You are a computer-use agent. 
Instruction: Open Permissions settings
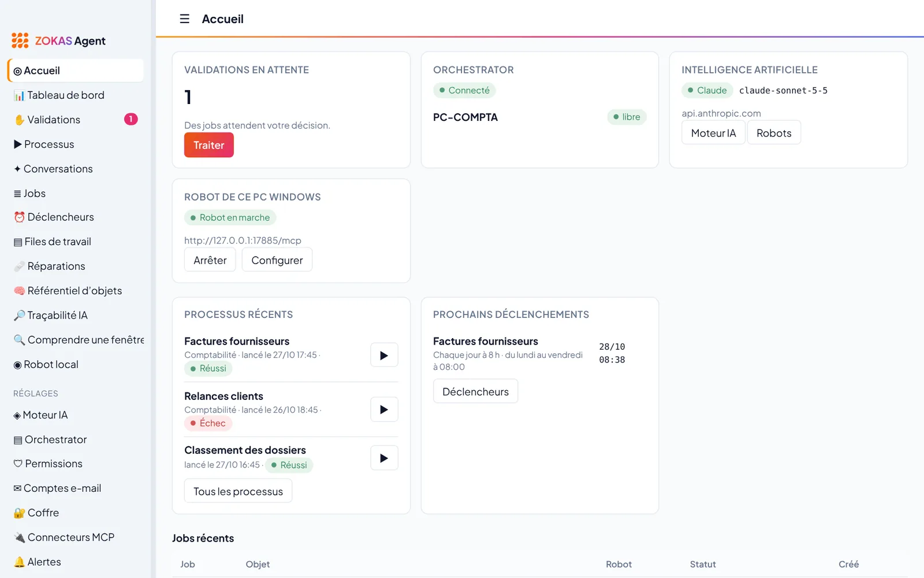(76, 464)
